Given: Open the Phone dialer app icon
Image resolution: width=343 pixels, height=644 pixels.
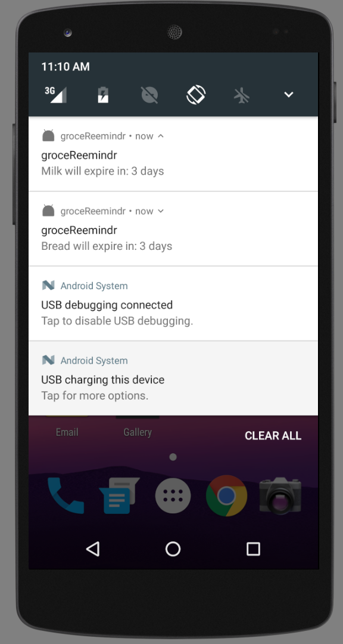Looking at the screenshot, I should click(x=66, y=496).
